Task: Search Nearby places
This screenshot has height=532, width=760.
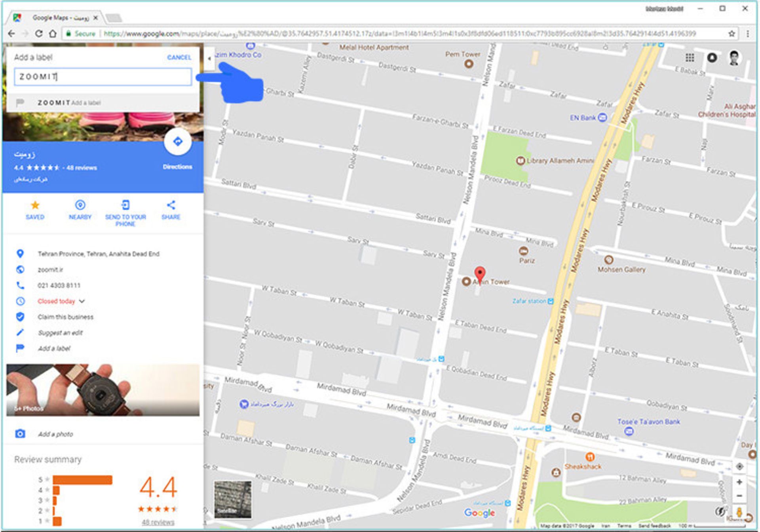Action: point(80,210)
